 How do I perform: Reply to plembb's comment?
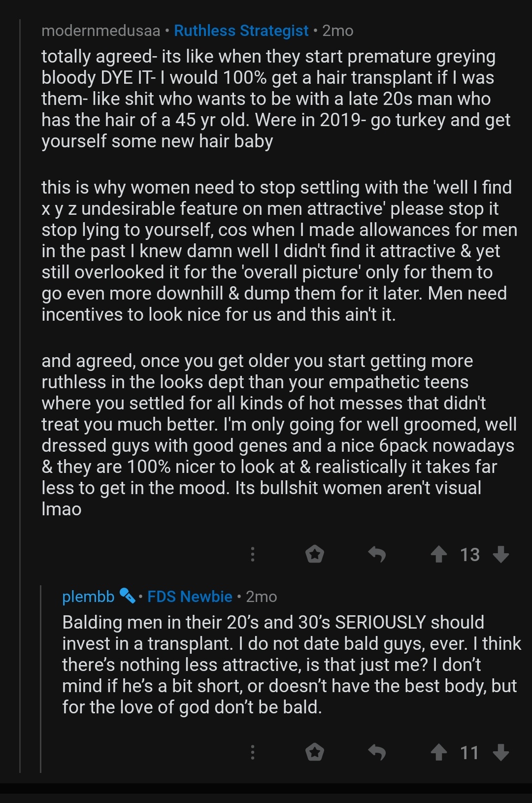(377, 753)
